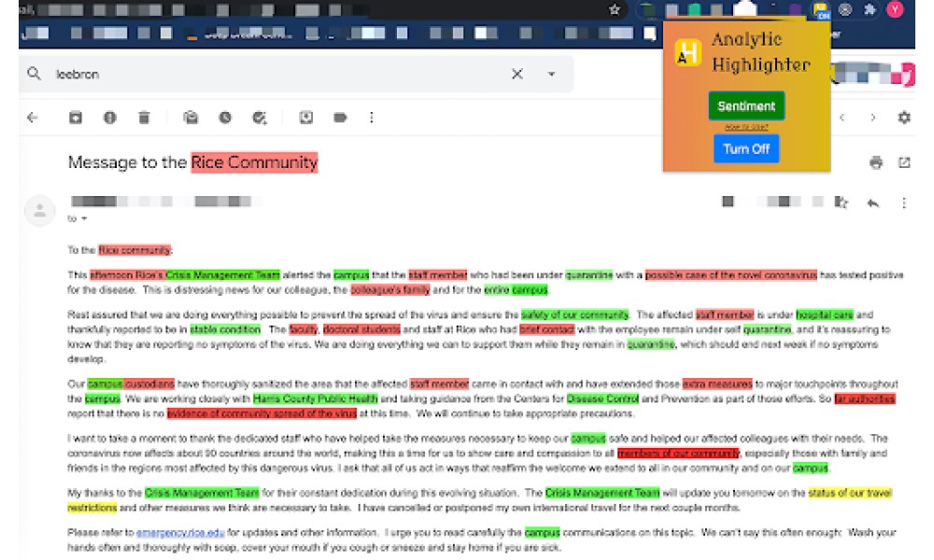Snooze this email with clock icon
The image size is (934, 560).
click(x=224, y=118)
